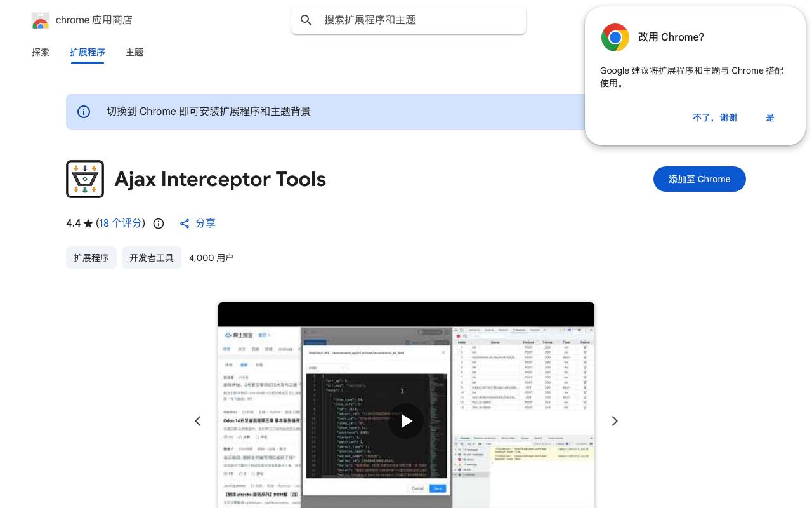This screenshot has height=508, width=812.
Task: Show the previous screenshot with the left arrow
Action: 198,421
